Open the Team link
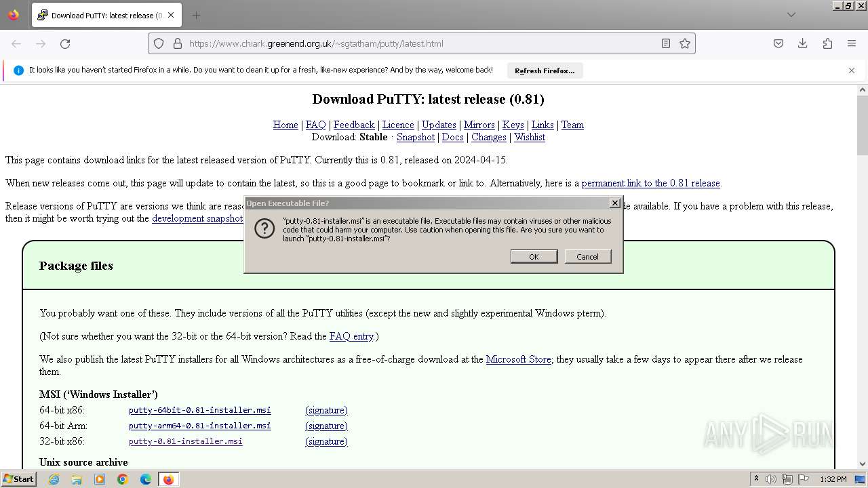Image resolution: width=868 pixels, height=488 pixels. (x=572, y=125)
